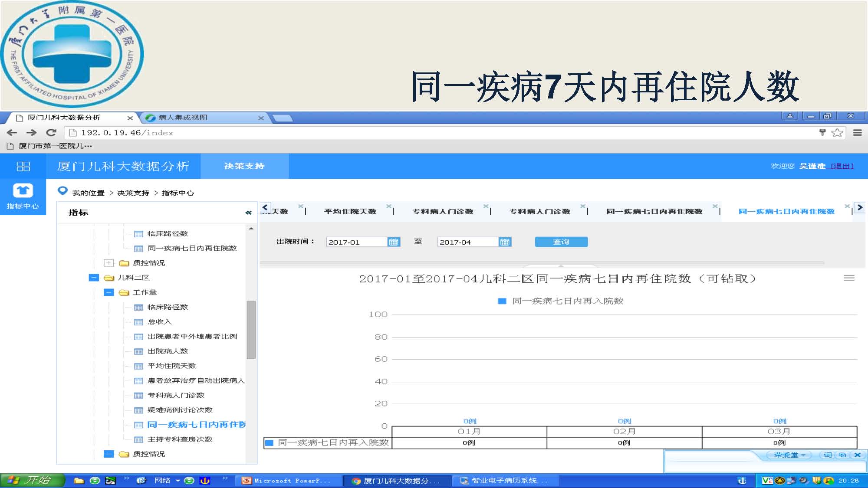This screenshot has width=868, height=488.
Task: Click the system tray clock 20:26
Action: click(x=848, y=481)
